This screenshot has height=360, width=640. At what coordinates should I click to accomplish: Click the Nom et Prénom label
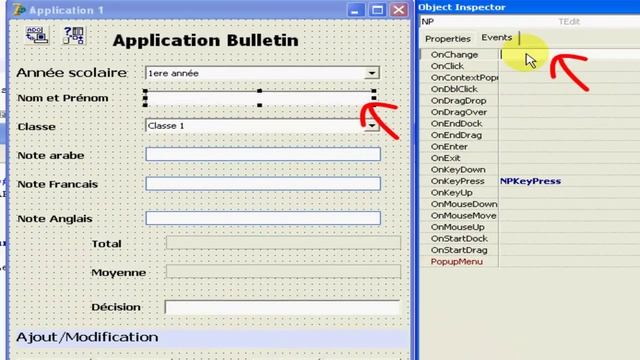coord(63,98)
